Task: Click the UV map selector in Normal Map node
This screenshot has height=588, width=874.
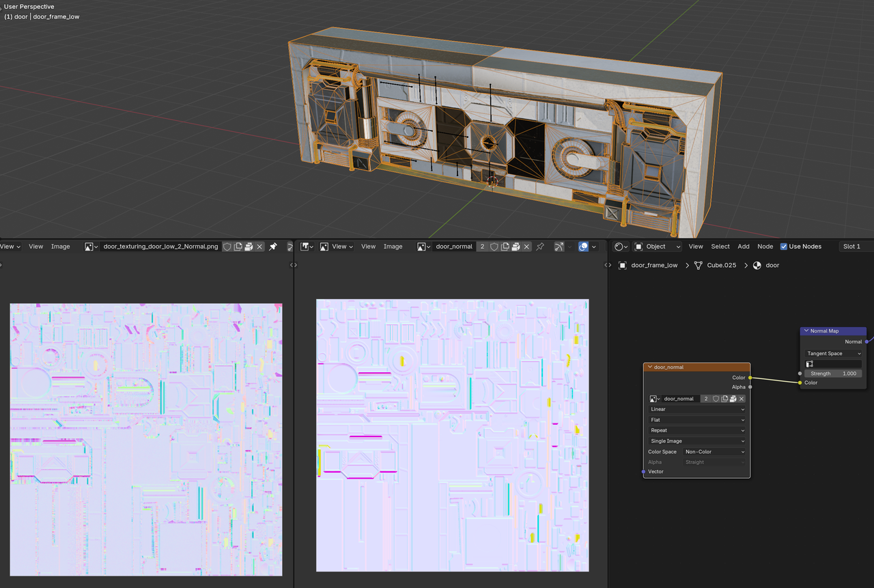Action: click(x=833, y=364)
